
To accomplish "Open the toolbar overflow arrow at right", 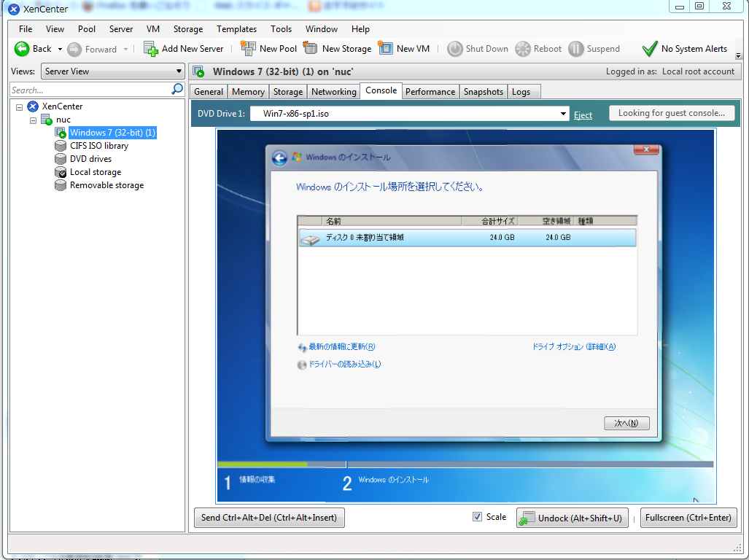I will 739,56.
